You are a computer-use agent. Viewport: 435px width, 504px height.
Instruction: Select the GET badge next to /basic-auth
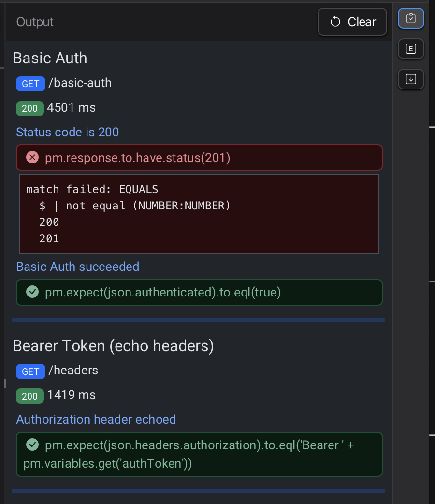pyautogui.click(x=30, y=84)
